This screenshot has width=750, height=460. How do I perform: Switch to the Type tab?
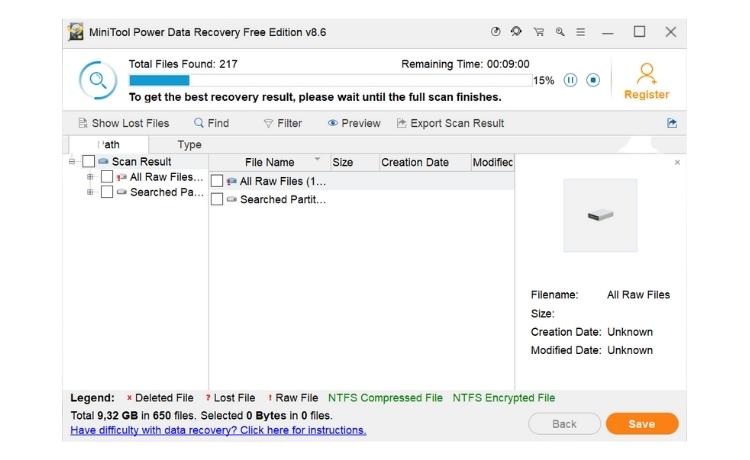[x=189, y=144]
